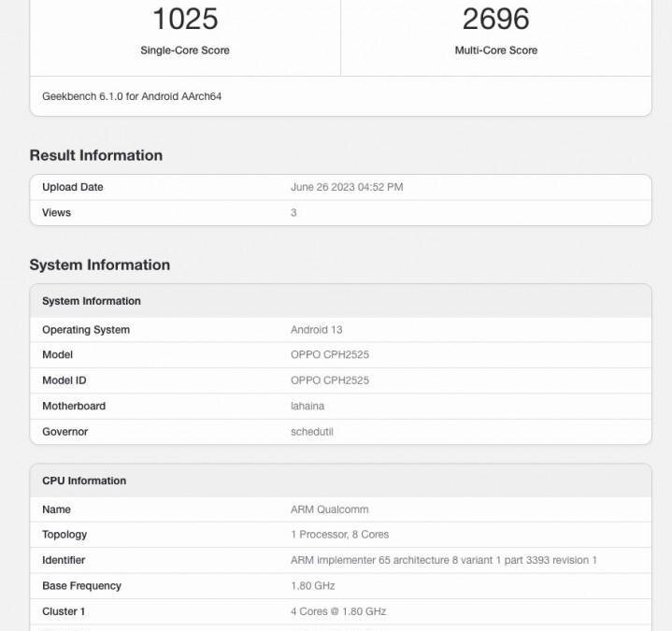Viewport: 672px width, 631px height.
Task: Select the lahaina motherboard value
Action: pos(309,407)
